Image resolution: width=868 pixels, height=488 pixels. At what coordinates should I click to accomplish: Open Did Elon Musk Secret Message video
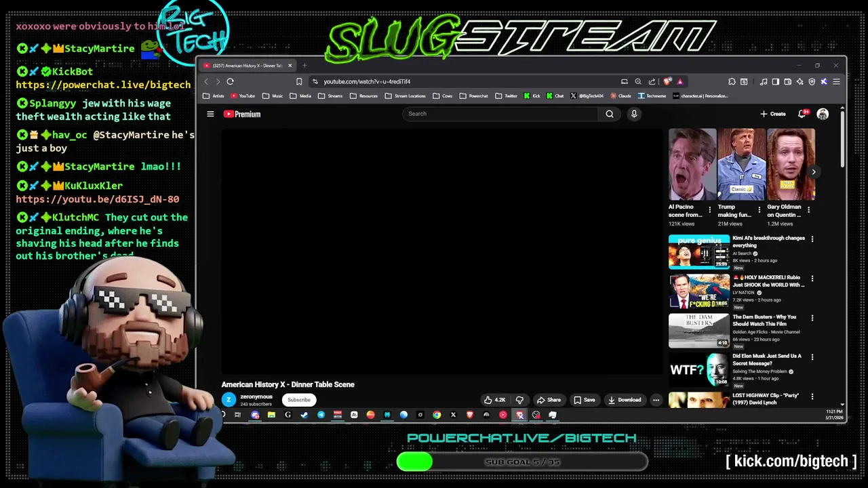click(x=699, y=370)
